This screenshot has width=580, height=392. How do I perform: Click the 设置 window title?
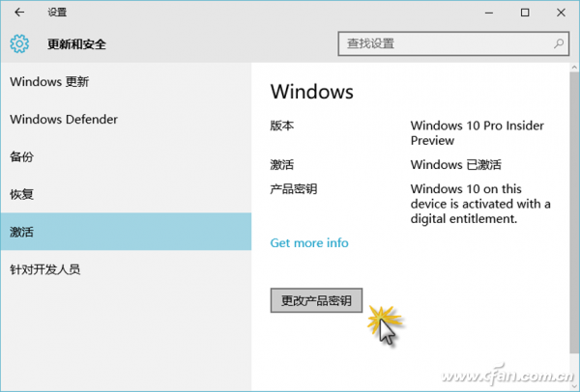pyautogui.click(x=57, y=13)
